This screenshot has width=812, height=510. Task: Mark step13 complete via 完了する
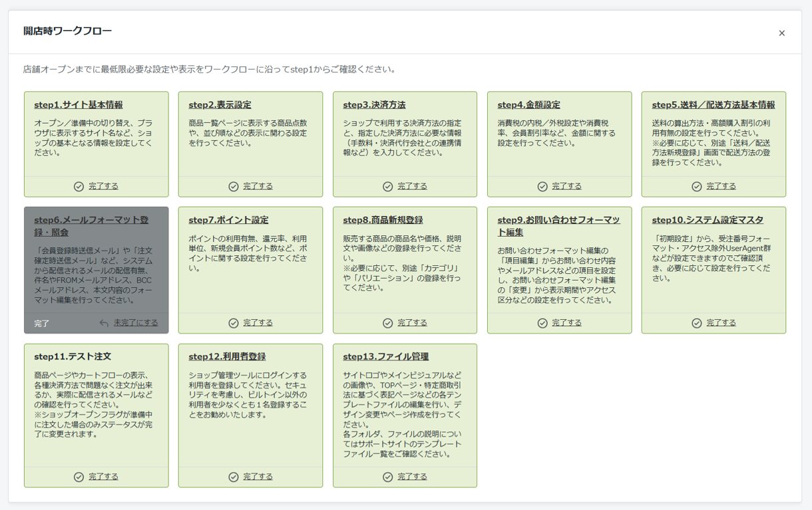[412, 477]
